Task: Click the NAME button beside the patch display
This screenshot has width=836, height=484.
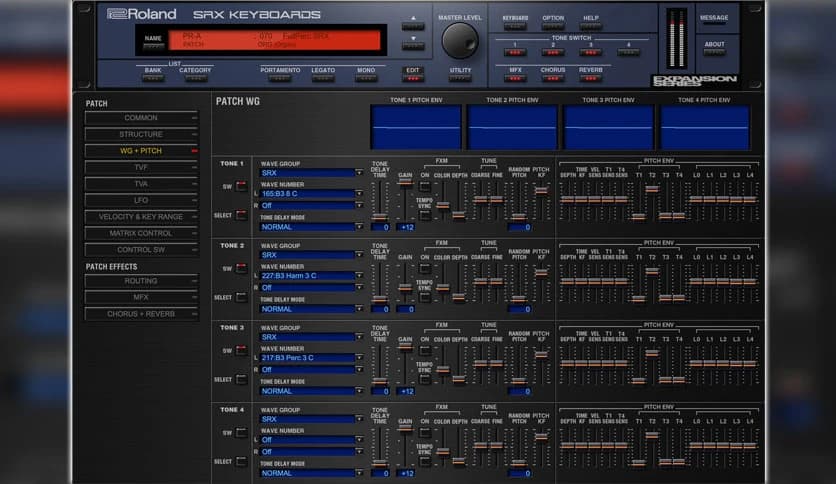Action: tap(153, 45)
